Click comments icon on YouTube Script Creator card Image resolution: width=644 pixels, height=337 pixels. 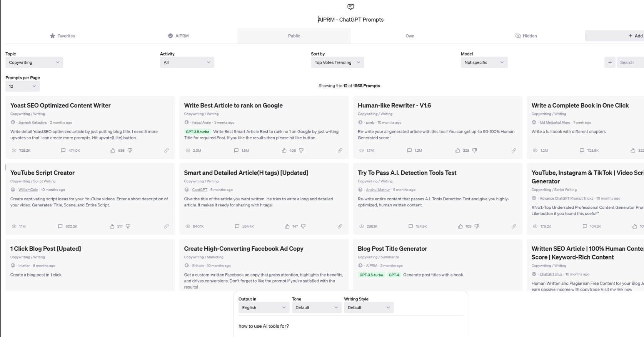point(60,226)
